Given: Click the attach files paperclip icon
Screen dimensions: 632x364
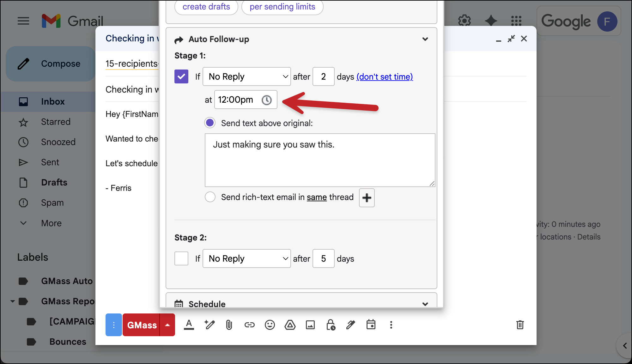Looking at the screenshot, I should (x=229, y=325).
